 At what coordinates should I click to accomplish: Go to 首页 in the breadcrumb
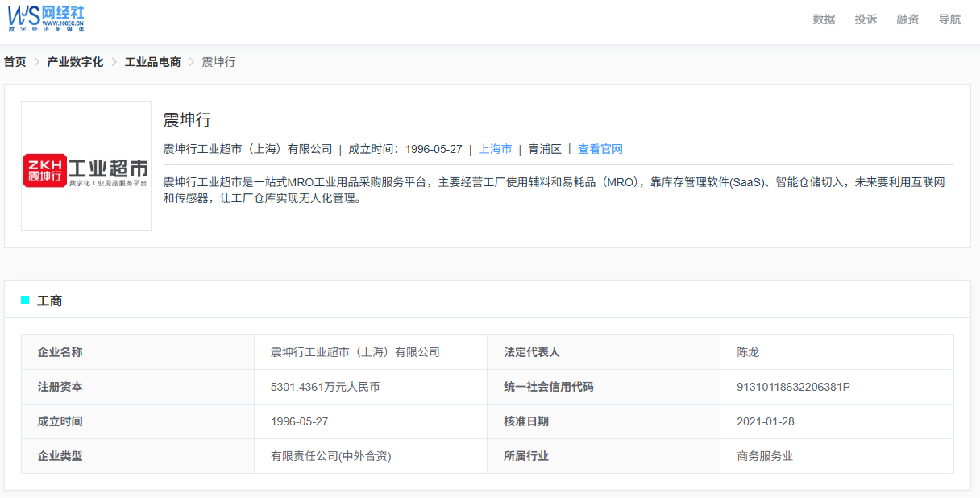(15, 62)
